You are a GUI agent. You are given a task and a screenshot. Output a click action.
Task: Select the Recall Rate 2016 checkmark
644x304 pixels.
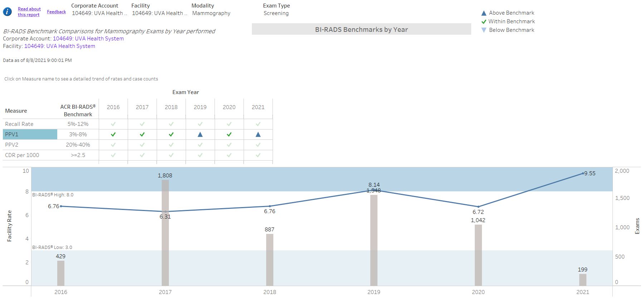pyautogui.click(x=113, y=124)
